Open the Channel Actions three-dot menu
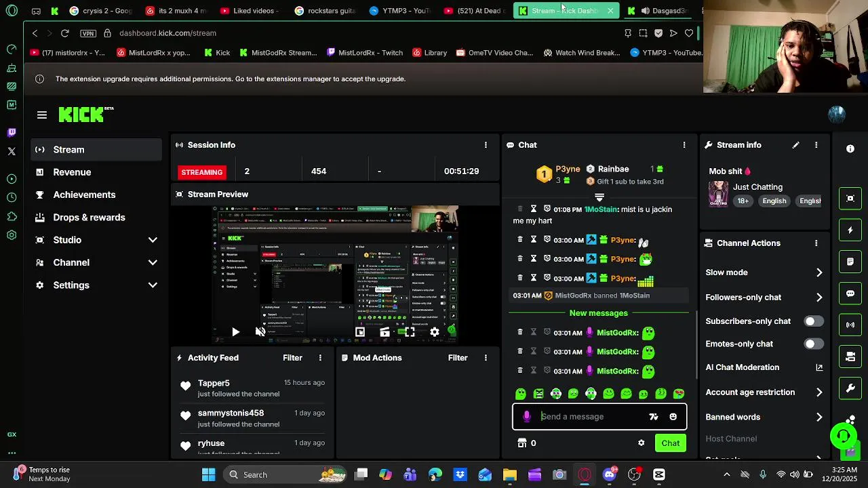The width and height of the screenshot is (868, 488). [816, 243]
